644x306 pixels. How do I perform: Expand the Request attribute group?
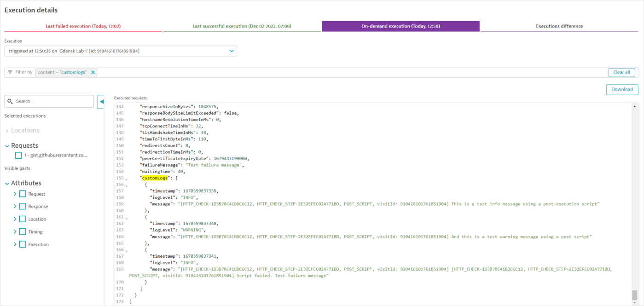[x=14, y=194]
